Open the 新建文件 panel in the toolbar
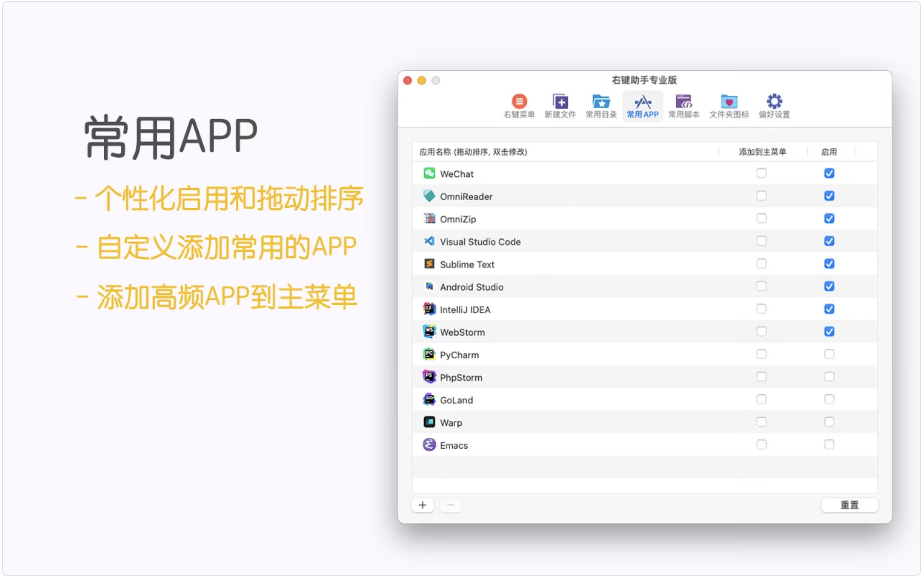Image resolution: width=924 pixels, height=576 pixels. (x=559, y=105)
